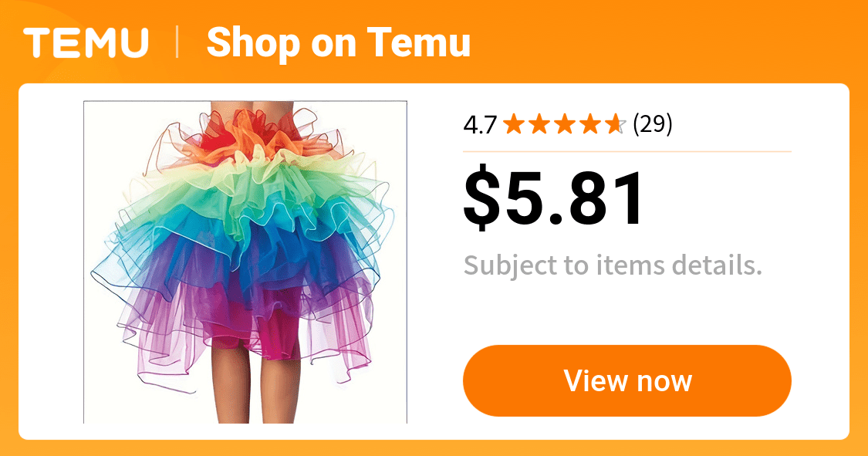
Task: Open the "Shop on Temu" heading link
Action: [x=338, y=43]
